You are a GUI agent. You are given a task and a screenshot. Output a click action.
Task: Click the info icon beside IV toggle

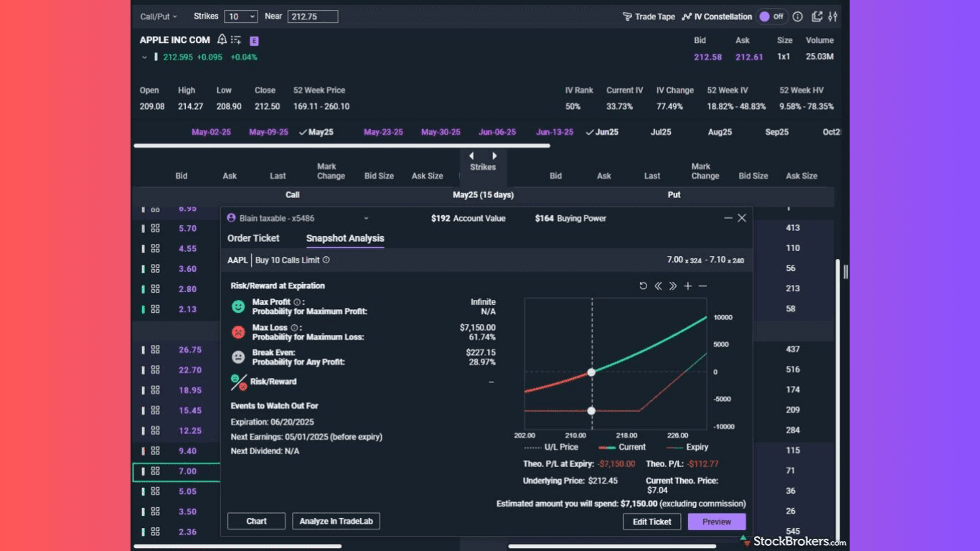[x=798, y=17]
